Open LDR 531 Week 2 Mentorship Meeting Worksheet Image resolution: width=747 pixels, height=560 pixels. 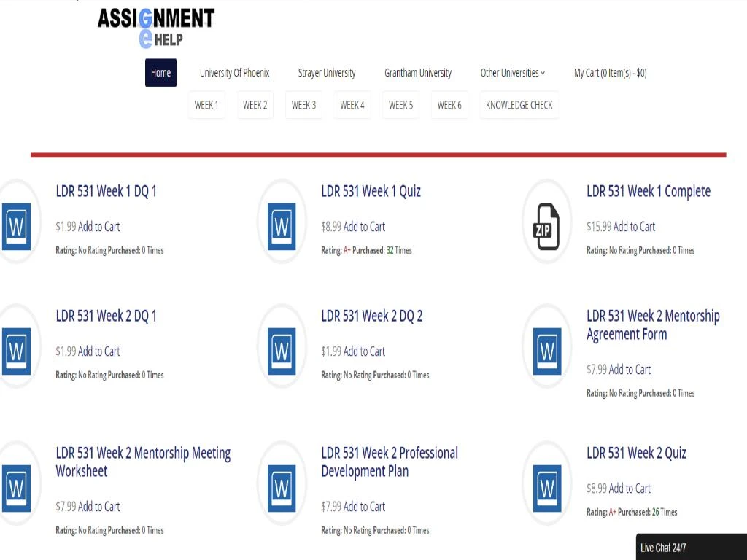click(143, 462)
